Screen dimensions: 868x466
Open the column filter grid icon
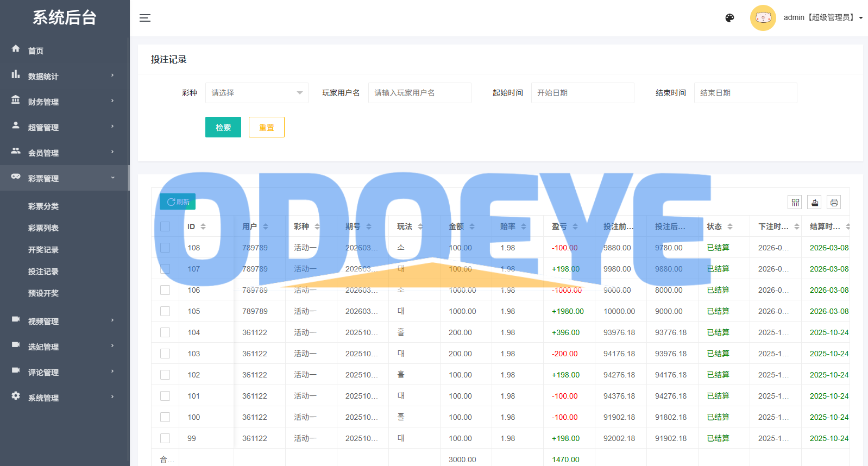click(795, 203)
